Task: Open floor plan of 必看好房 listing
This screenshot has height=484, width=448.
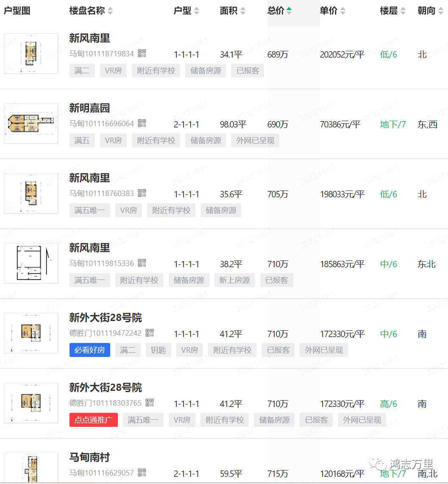Action: click(x=31, y=333)
